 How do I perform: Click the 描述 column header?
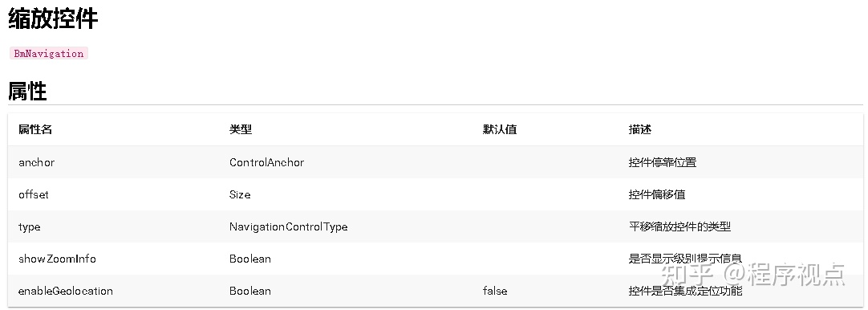point(640,129)
